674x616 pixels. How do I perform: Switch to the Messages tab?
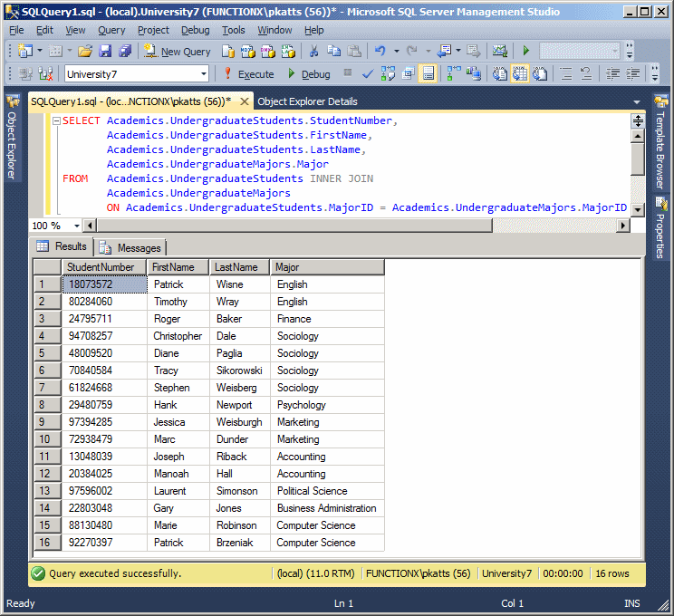click(x=130, y=248)
